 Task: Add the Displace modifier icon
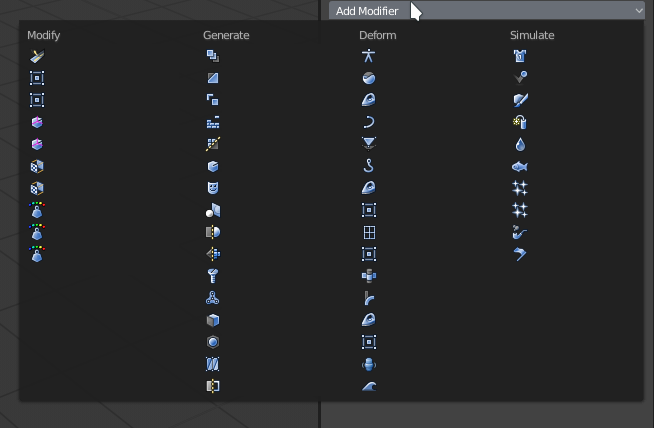point(369,144)
